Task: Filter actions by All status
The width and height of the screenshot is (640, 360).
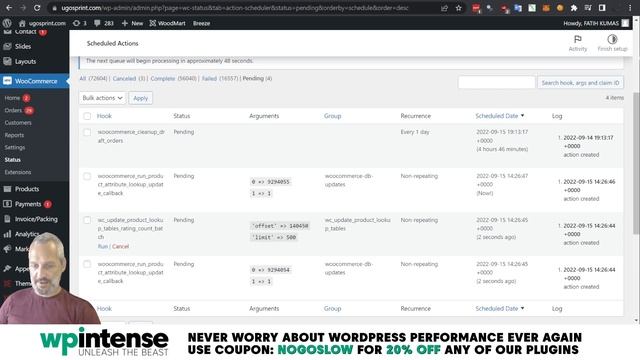Action: [x=83, y=78]
